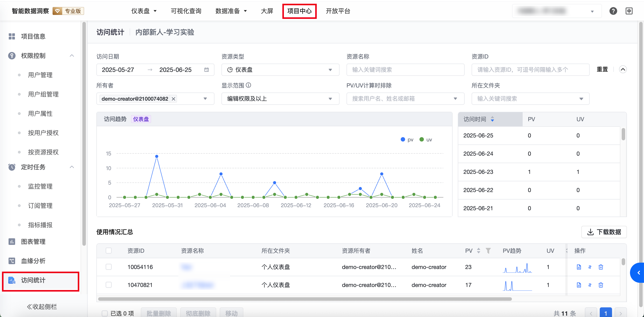Viewport: 644px width, 317px height.
Task: Open 指标播报 in sidebar
Action: (40, 225)
